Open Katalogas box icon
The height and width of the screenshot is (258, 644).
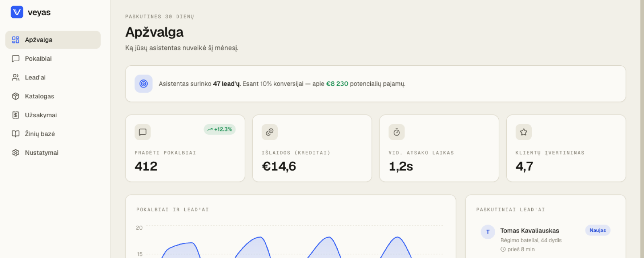(x=16, y=96)
